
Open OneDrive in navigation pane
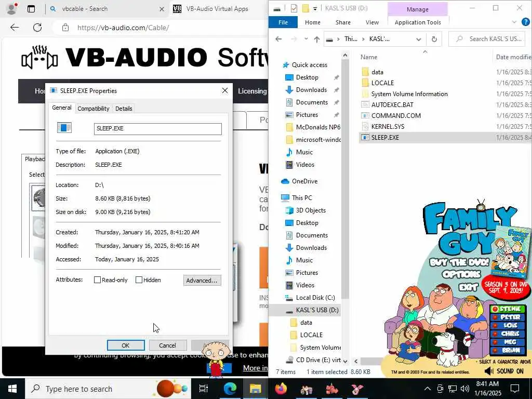pyautogui.click(x=304, y=181)
